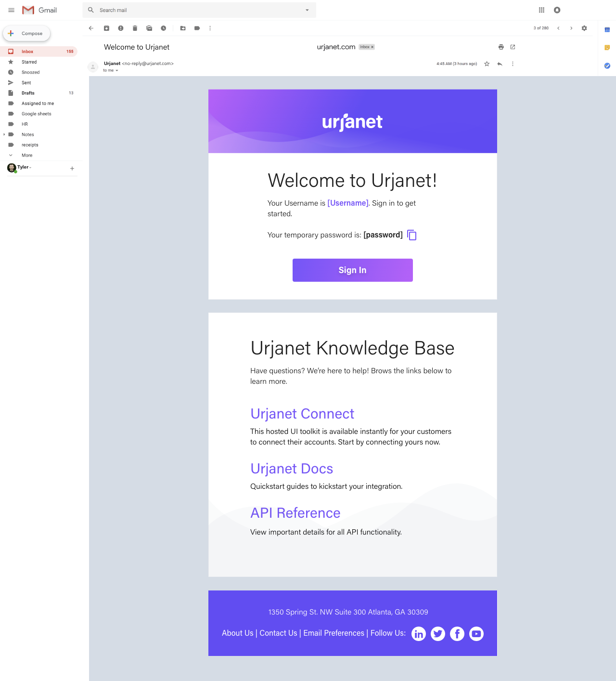Open email in new window

point(513,47)
